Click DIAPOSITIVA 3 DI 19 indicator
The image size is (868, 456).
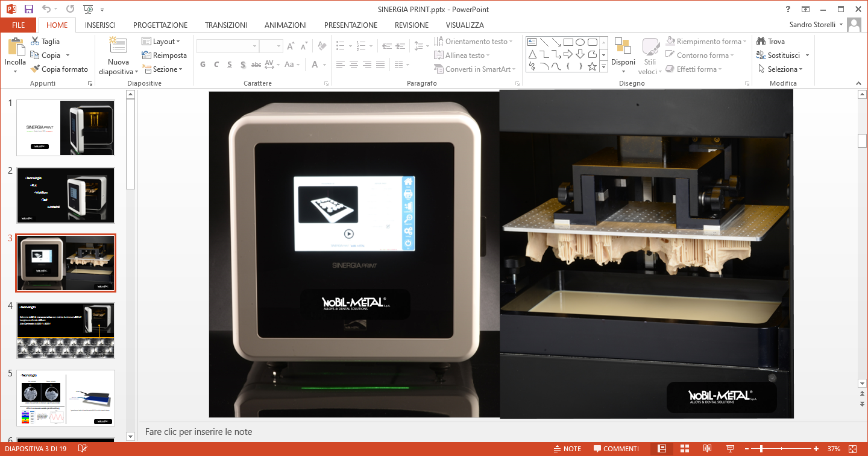[x=37, y=449]
